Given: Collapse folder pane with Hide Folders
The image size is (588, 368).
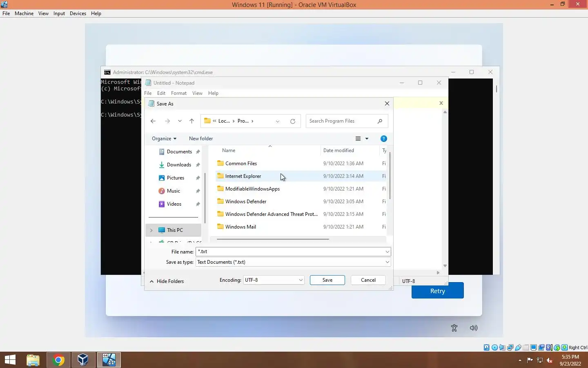Looking at the screenshot, I should [167, 281].
